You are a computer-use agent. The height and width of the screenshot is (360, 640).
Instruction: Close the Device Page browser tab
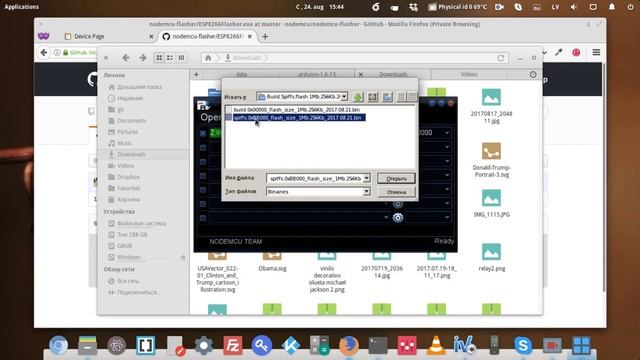pyautogui.click(x=151, y=36)
